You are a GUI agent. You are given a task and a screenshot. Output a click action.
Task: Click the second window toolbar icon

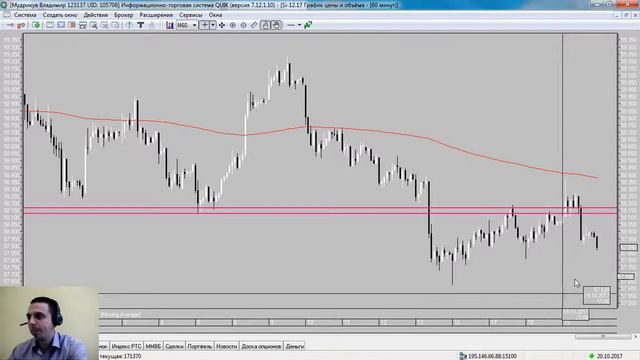61,25
